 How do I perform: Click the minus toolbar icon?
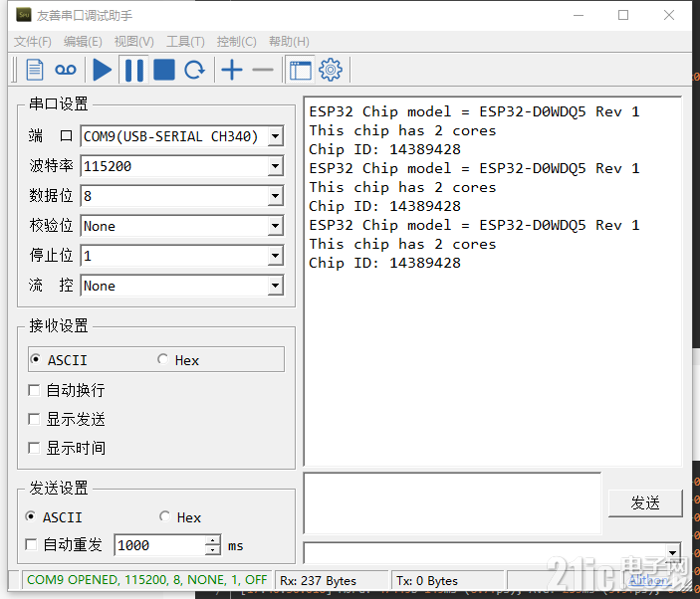click(x=263, y=70)
